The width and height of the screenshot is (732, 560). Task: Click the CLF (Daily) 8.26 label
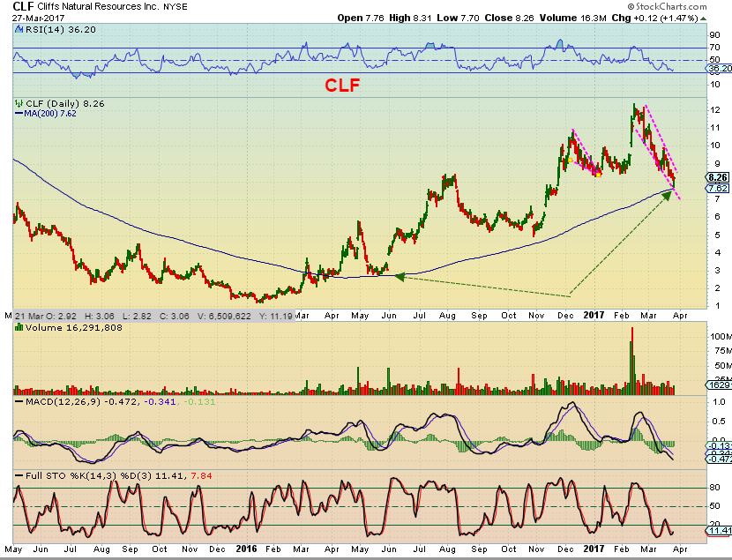point(65,103)
